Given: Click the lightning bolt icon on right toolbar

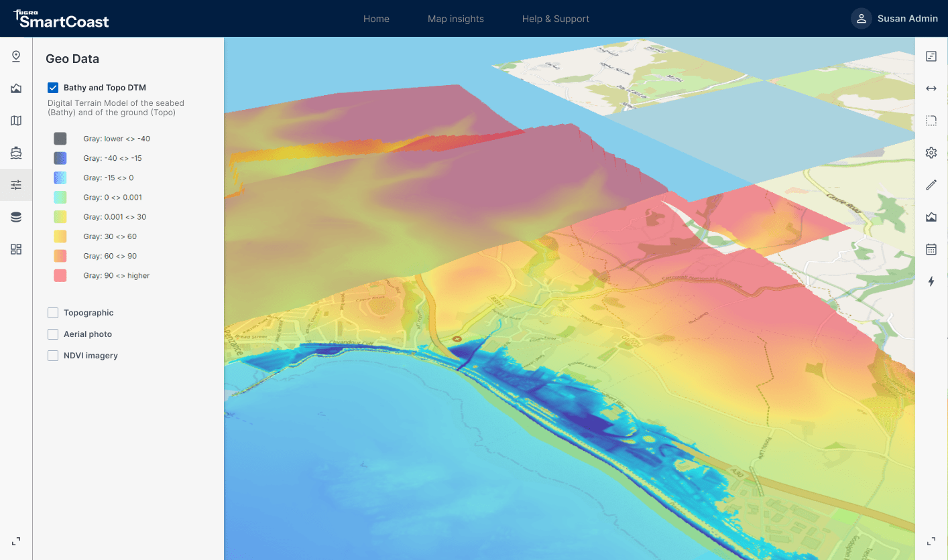Looking at the screenshot, I should tap(931, 281).
